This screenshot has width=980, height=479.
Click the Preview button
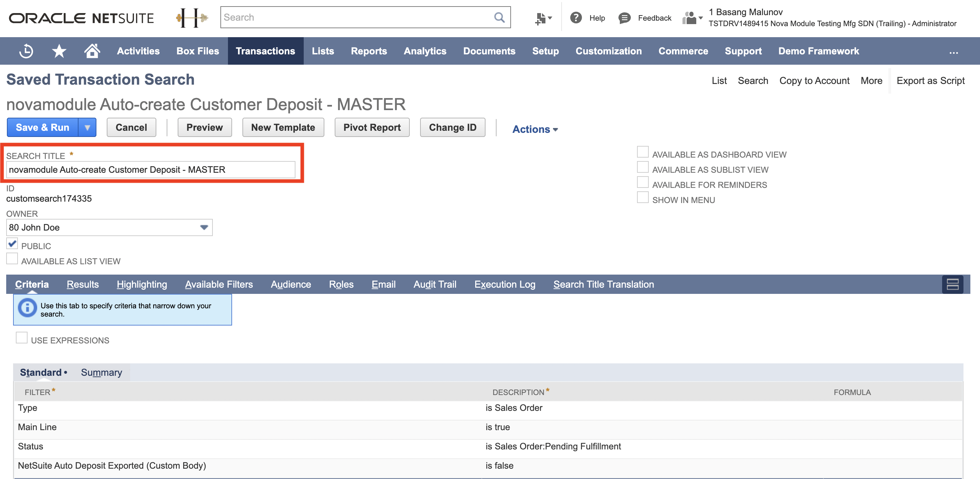[x=204, y=127]
